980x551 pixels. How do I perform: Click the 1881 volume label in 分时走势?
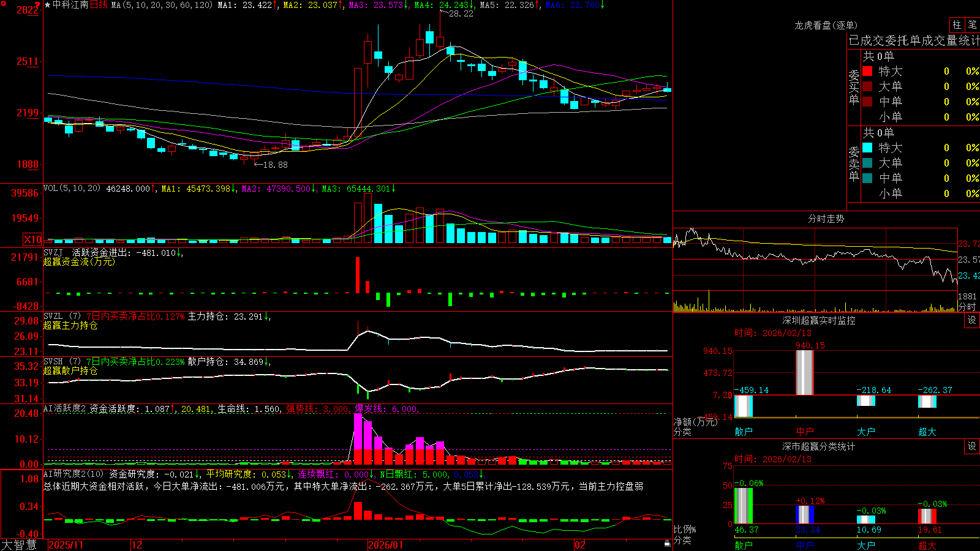(x=967, y=296)
